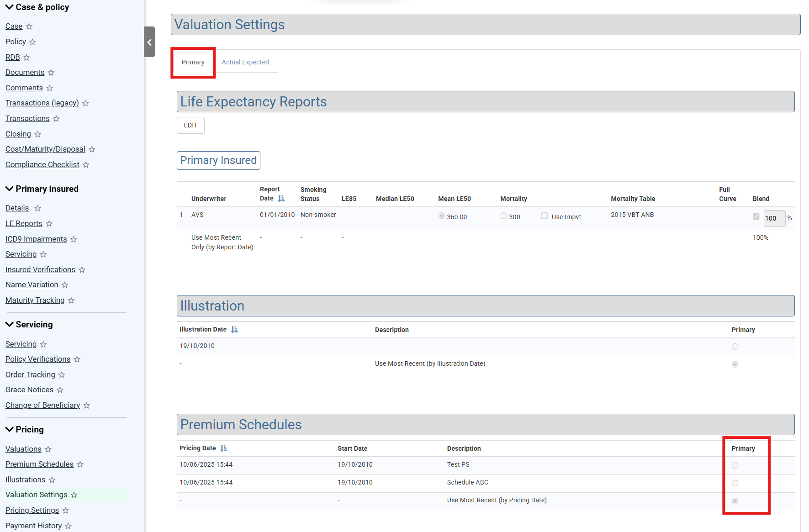Collapse the Case & policy section
The image size is (809, 532).
[x=9, y=7]
